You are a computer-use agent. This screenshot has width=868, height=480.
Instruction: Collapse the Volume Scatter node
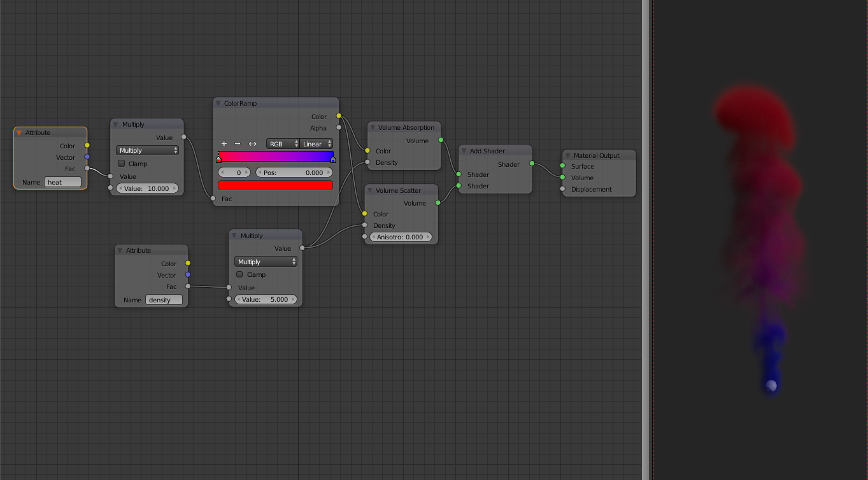point(370,190)
